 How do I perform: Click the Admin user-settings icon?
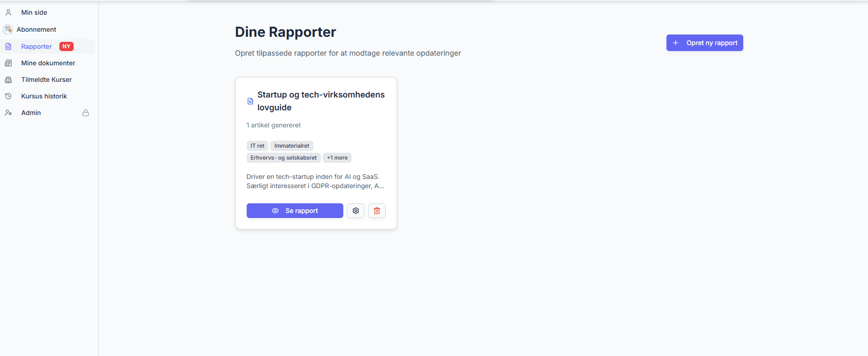[x=8, y=113]
